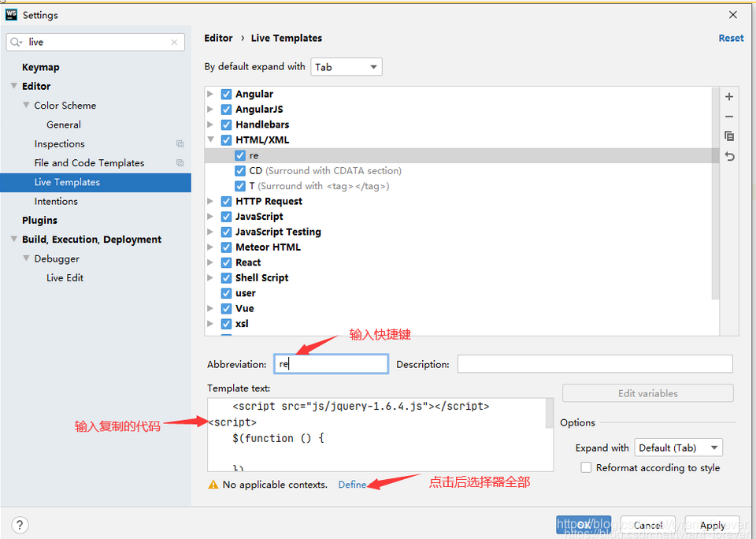Screen dimensions: 756x539
Task: Click the Define contexts link
Action: click(x=353, y=485)
